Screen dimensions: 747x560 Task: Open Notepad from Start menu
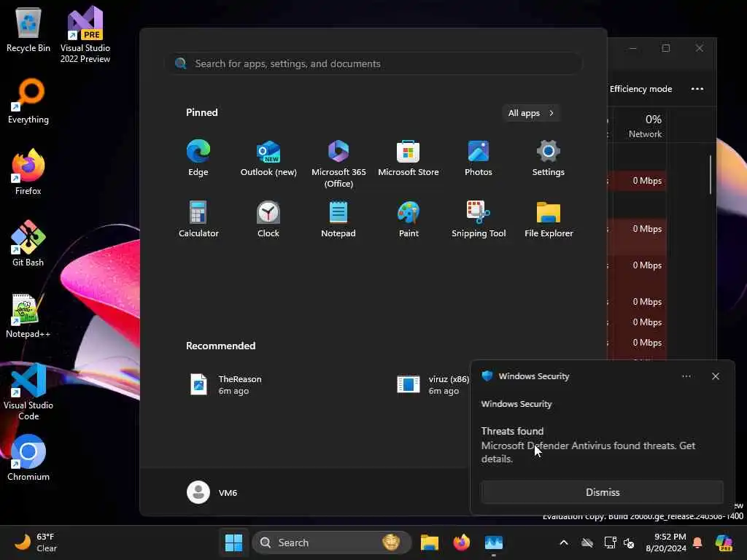[338, 219]
